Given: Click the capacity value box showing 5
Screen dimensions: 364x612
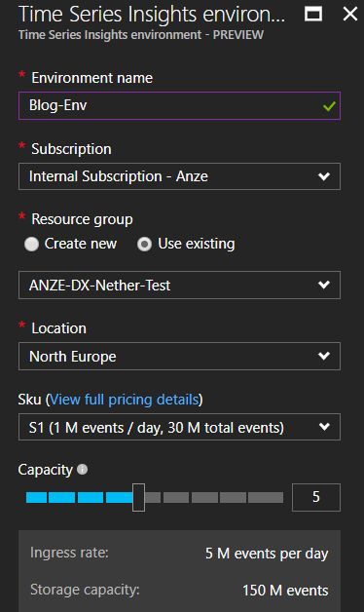Looking at the screenshot, I should 316,497.
